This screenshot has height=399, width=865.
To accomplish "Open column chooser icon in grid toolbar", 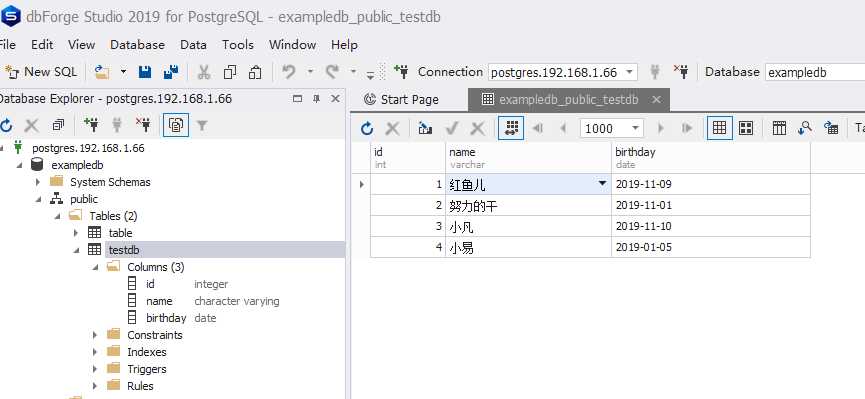I will pyautogui.click(x=779, y=129).
